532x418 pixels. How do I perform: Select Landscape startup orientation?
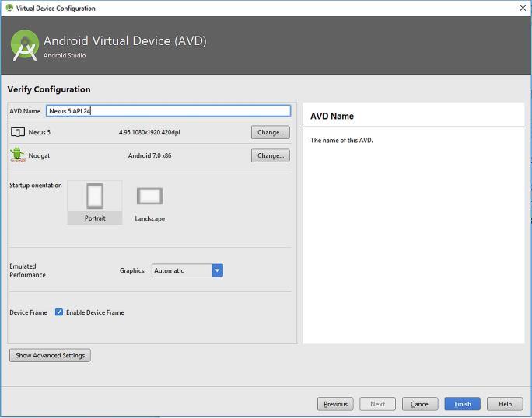click(x=149, y=204)
